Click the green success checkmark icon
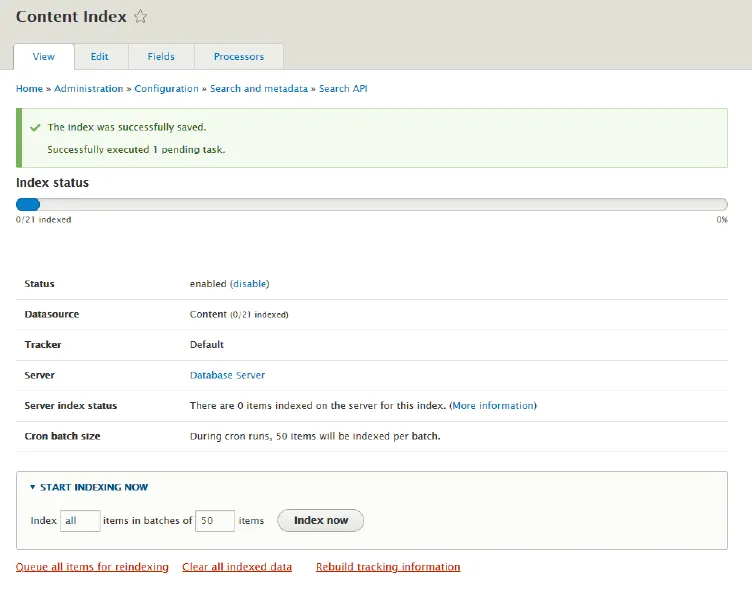 coord(35,128)
